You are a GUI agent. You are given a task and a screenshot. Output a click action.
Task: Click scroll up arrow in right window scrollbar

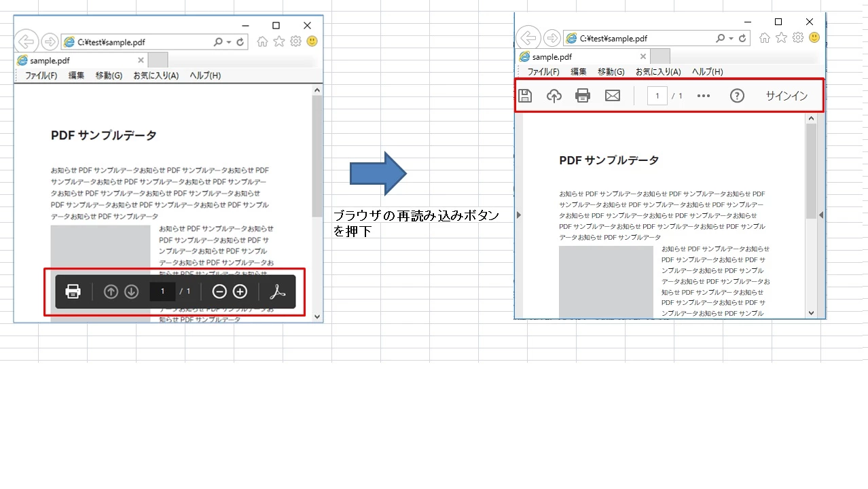pyautogui.click(x=811, y=118)
